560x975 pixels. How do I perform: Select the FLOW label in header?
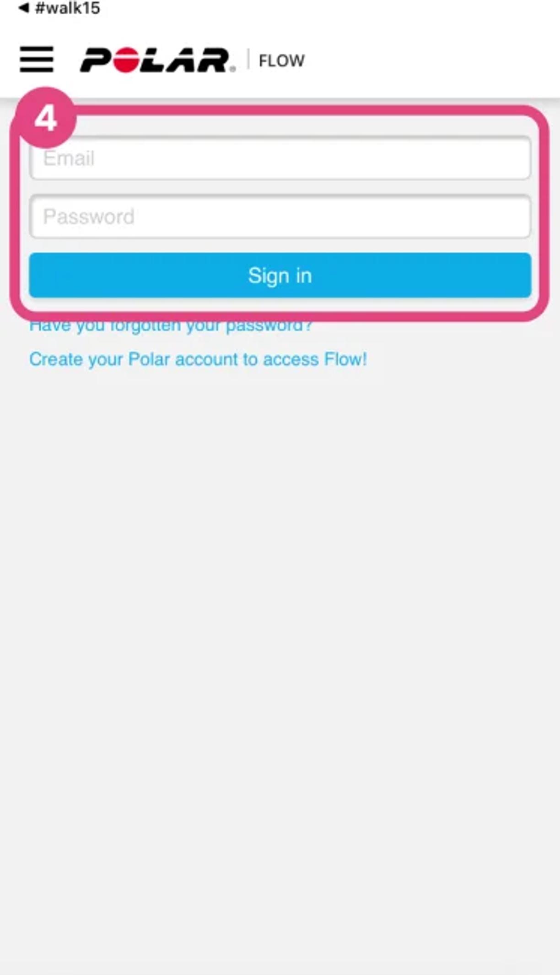[281, 61]
